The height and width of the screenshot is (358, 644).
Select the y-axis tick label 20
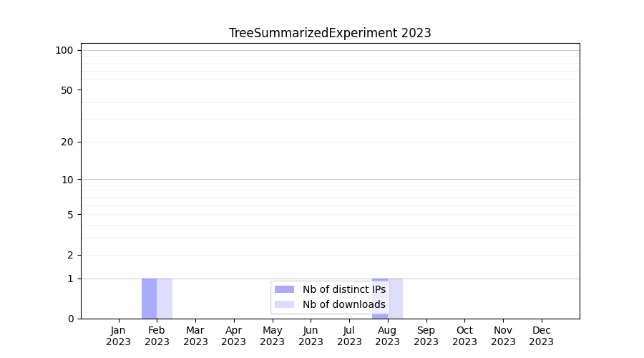[67, 142]
